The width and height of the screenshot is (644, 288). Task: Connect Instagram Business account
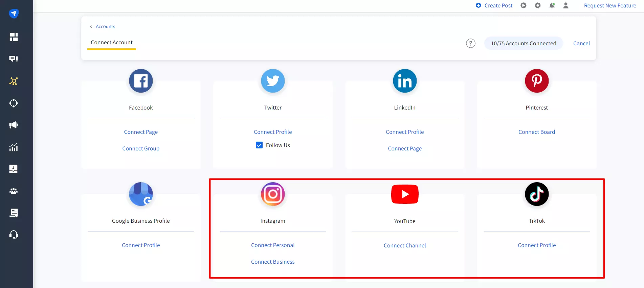[273, 262]
